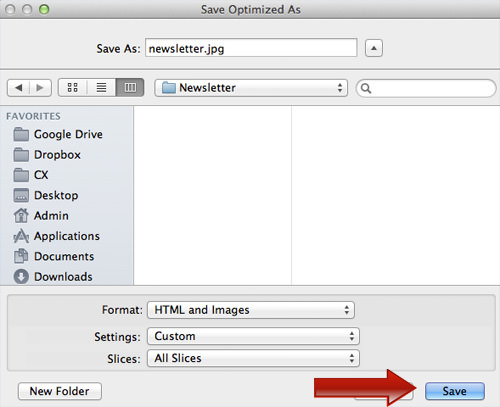The image size is (500, 407).
Task: Switch to icon grid view
Action: point(73,88)
